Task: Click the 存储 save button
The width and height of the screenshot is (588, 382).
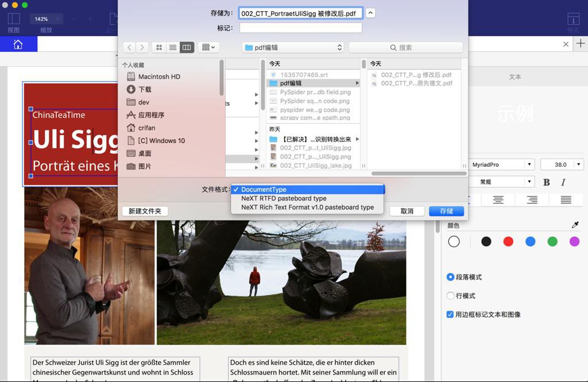Action: (446, 211)
